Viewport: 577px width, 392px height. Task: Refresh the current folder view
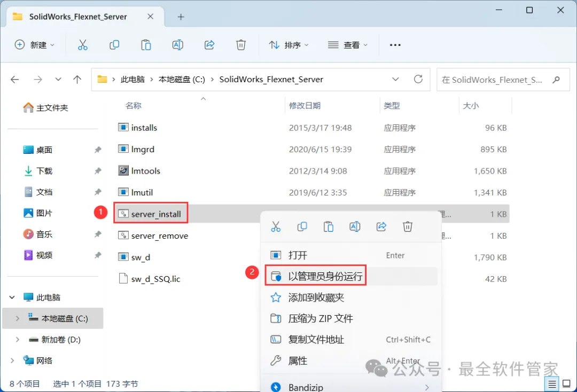pos(418,79)
